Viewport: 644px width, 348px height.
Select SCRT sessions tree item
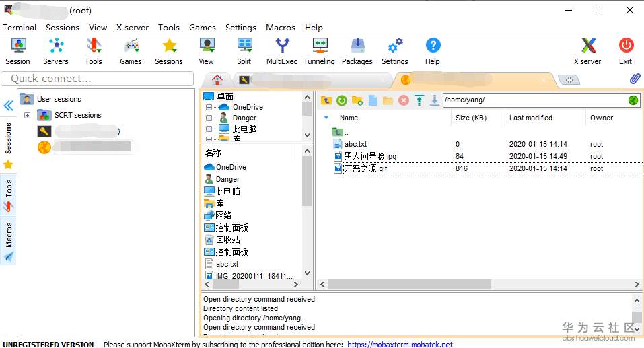77,116
